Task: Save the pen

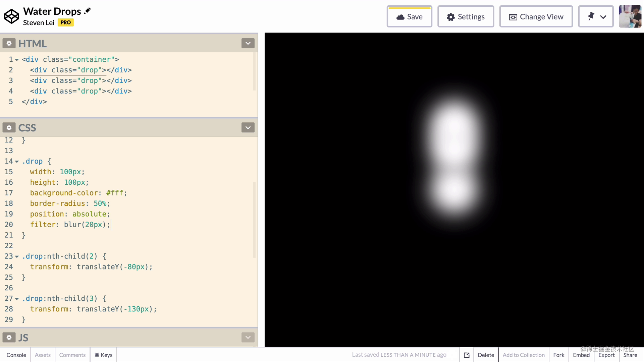Action: coord(409,17)
